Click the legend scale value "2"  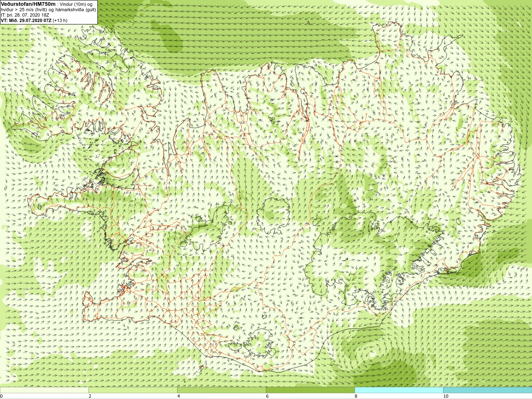(x=90, y=396)
